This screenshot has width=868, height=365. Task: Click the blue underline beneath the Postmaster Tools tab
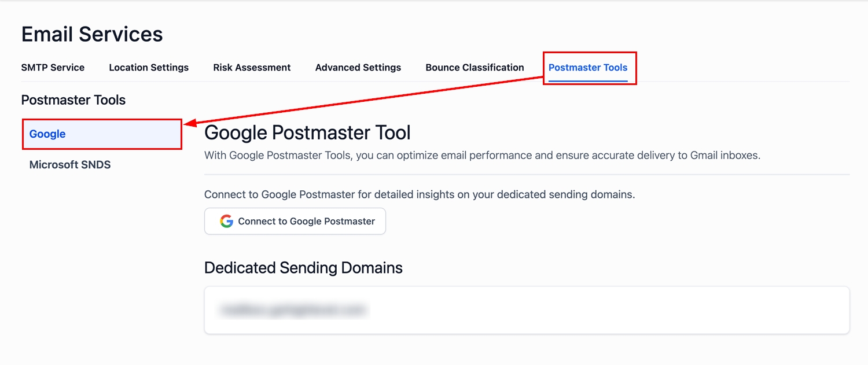[x=588, y=80]
